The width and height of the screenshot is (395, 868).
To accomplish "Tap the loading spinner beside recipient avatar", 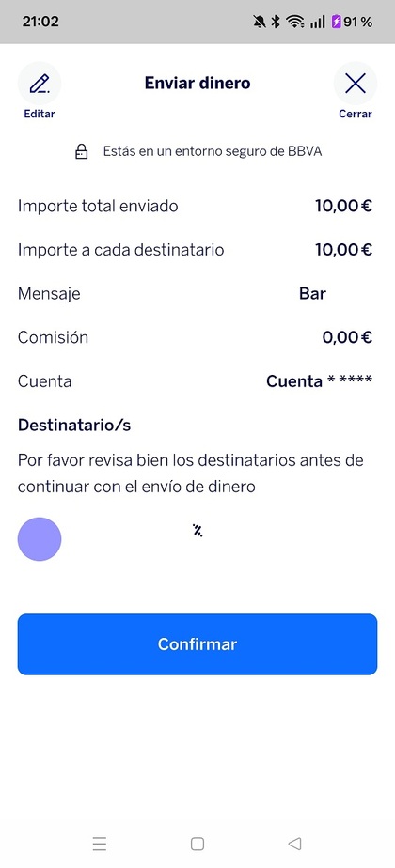I will pyautogui.click(x=197, y=531).
